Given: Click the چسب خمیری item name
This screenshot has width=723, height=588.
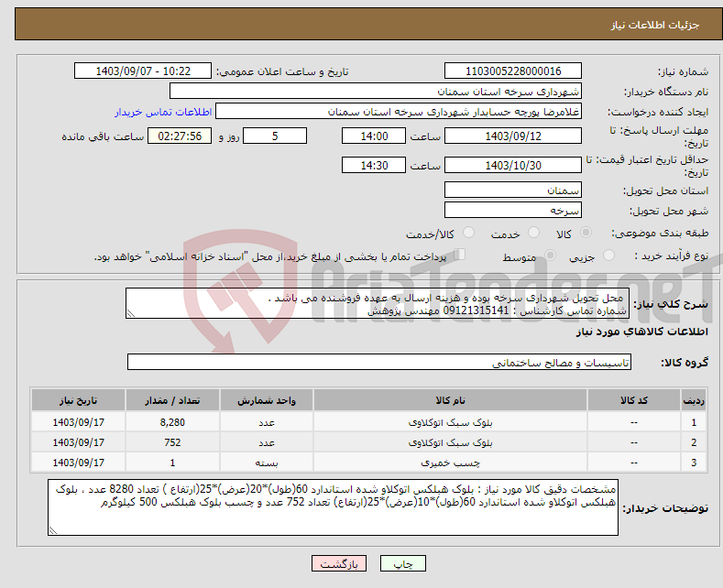Looking at the screenshot, I should (x=450, y=463).
